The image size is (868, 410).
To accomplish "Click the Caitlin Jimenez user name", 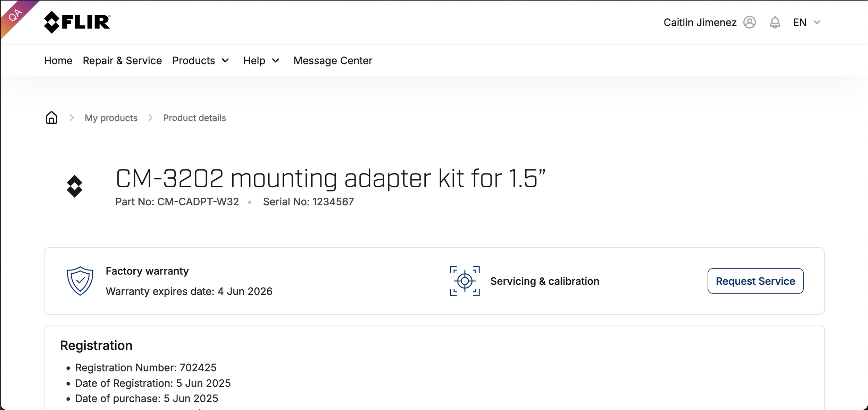I will pyautogui.click(x=700, y=22).
